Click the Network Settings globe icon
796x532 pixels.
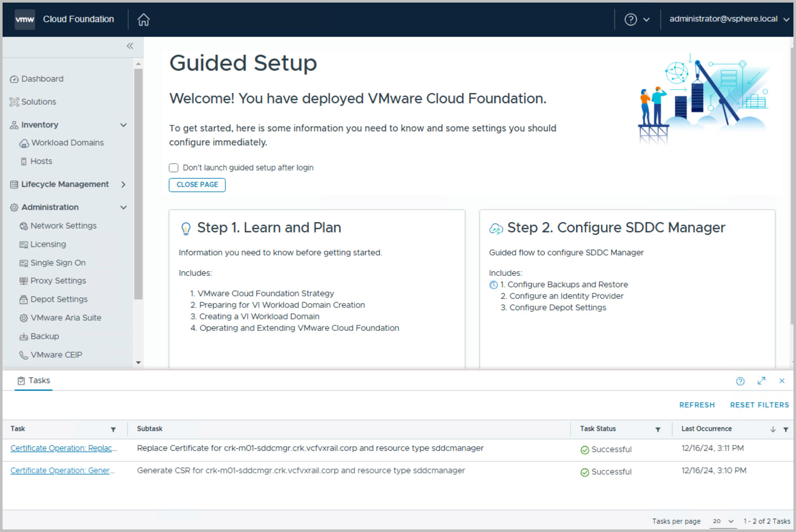coord(24,226)
